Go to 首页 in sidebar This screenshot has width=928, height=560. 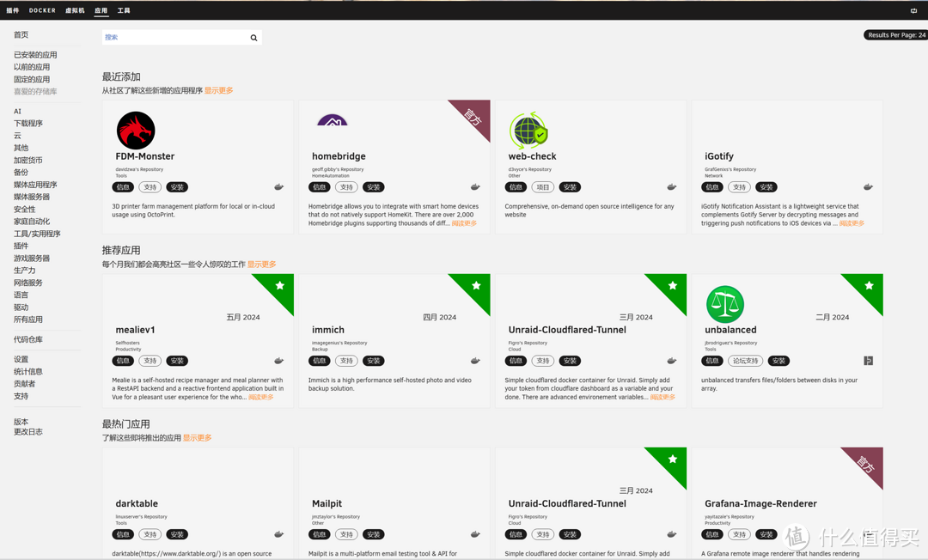tap(21, 35)
